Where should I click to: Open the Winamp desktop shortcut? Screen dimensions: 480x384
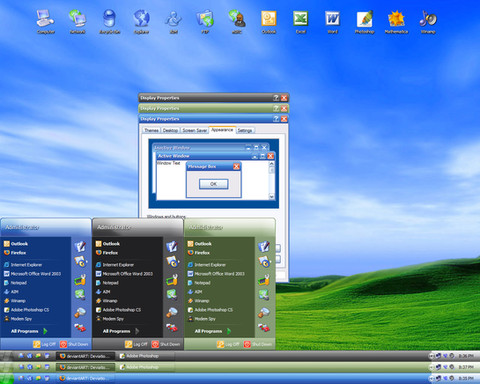pyautogui.click(x=428, y=22)
